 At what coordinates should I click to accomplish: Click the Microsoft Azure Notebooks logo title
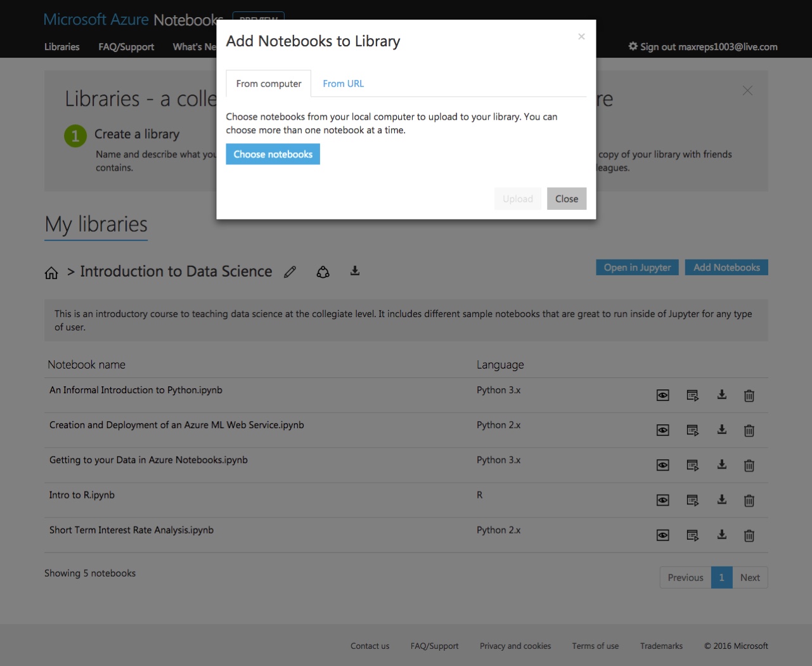pyautogui.click(x=132, y=20)
